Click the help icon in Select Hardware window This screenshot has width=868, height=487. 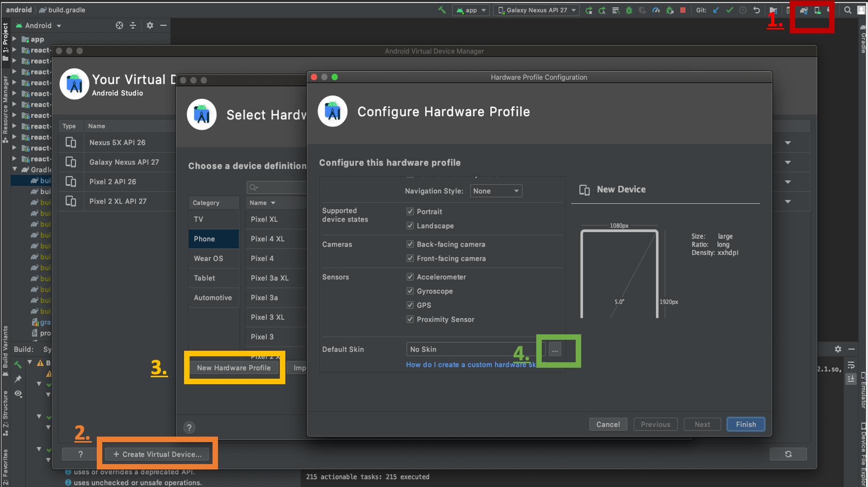coord(189,428)
